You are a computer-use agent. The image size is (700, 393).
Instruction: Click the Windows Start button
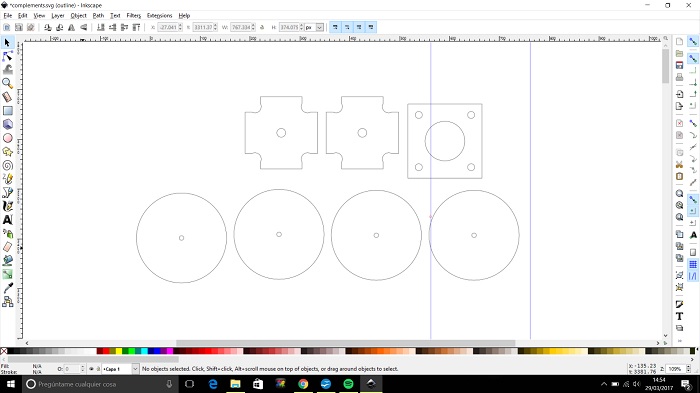click(x=11, y=384)
